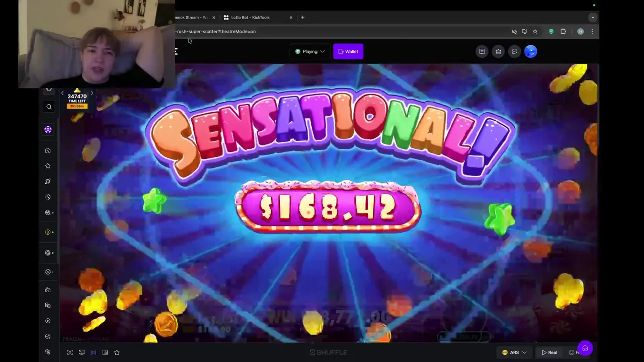Open the search icon in the sidebar

point(49,107)
